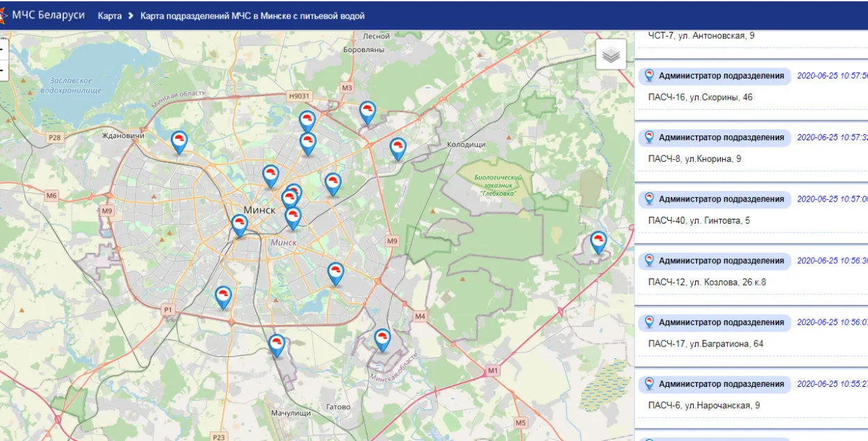Select the marker next to the M3 shield
The width and height of the screenshot is (868, 441).
click(x=367, y=113)
